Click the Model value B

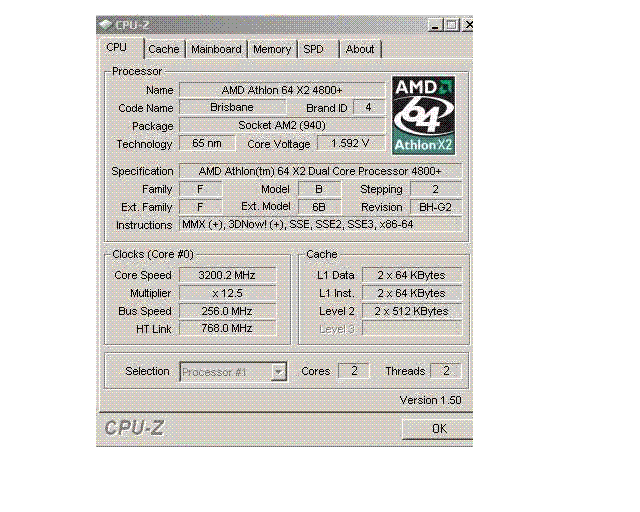(319, 189)
